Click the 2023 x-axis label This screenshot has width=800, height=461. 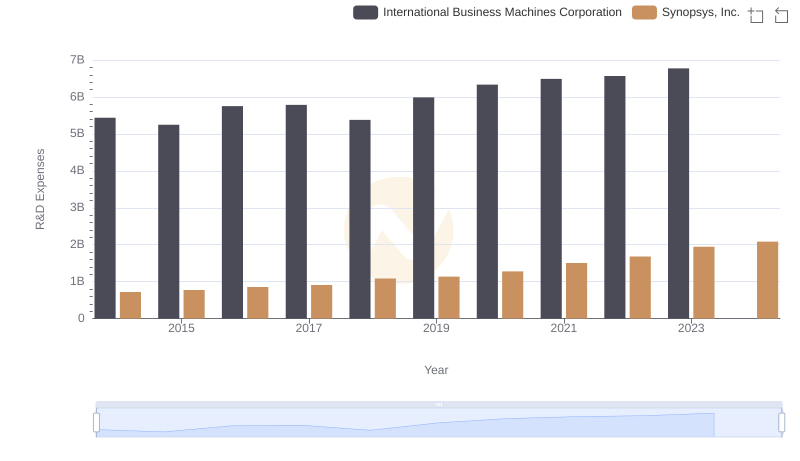[691, 328]
